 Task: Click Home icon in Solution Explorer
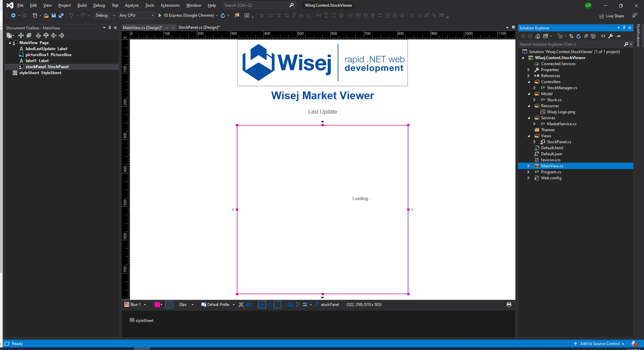tap(538, 36)
